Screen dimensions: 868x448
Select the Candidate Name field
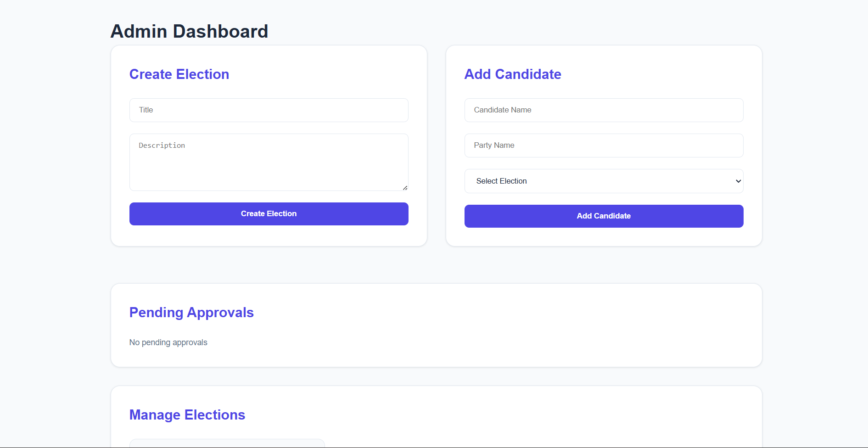603,110
